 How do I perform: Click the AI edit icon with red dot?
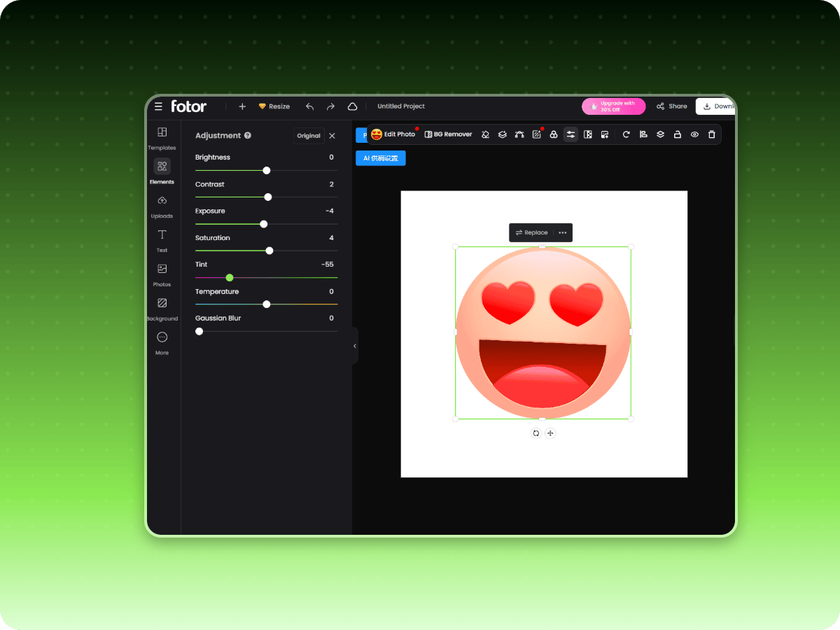pos(537,134)
